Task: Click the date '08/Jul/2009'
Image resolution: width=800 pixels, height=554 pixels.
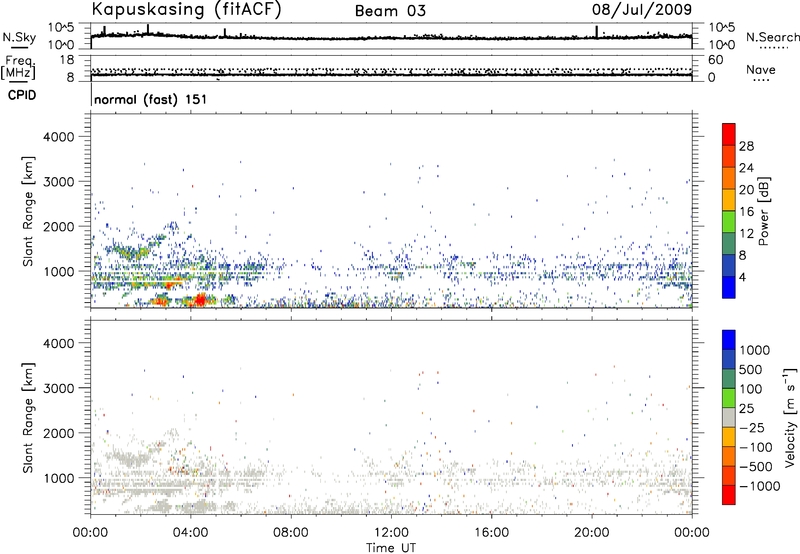Action: tap(642, 10)
